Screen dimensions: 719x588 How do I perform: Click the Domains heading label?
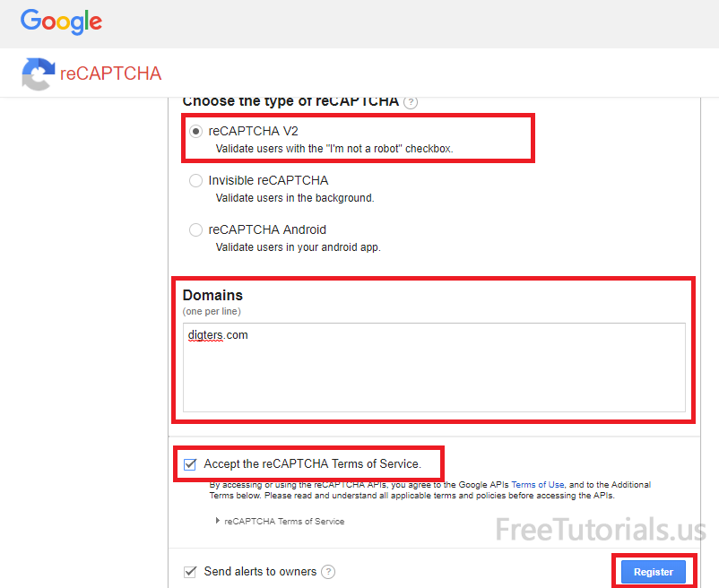coord(212,295)
